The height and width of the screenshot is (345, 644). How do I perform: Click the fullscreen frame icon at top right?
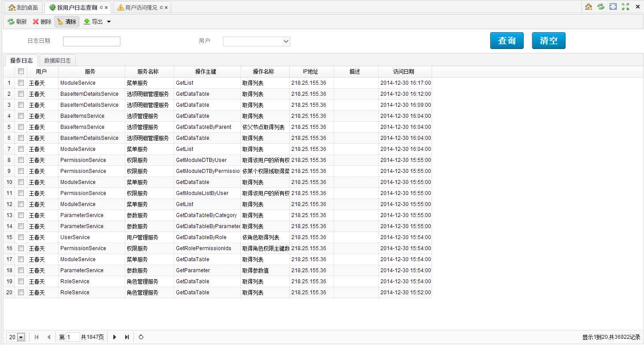pyautogui.click(x=613, y=7)
